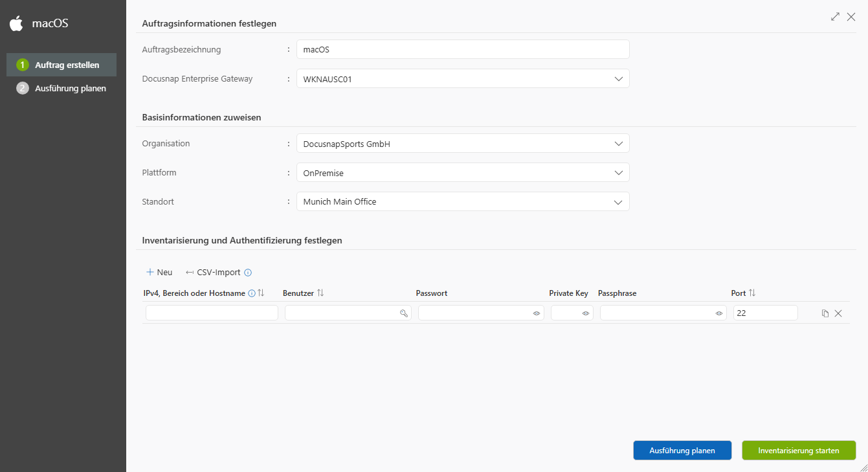Focus the Passwort input field
868x472 pixels.
click(x=481, y=313)
